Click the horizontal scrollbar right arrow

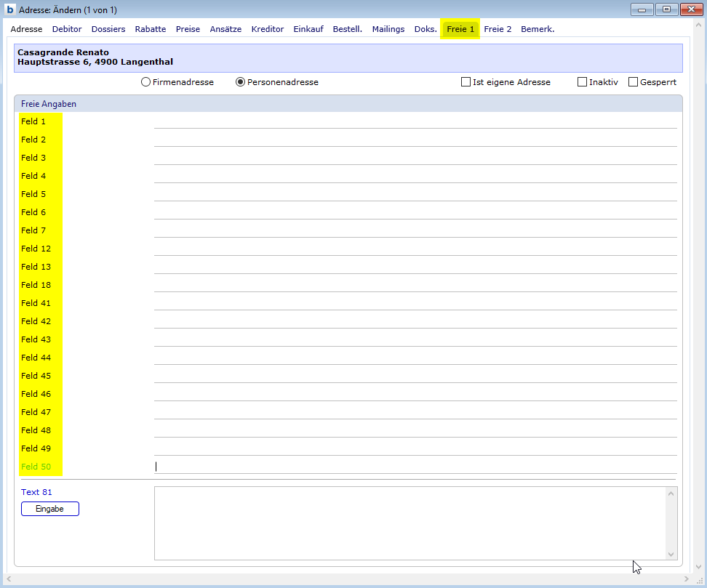690,579
